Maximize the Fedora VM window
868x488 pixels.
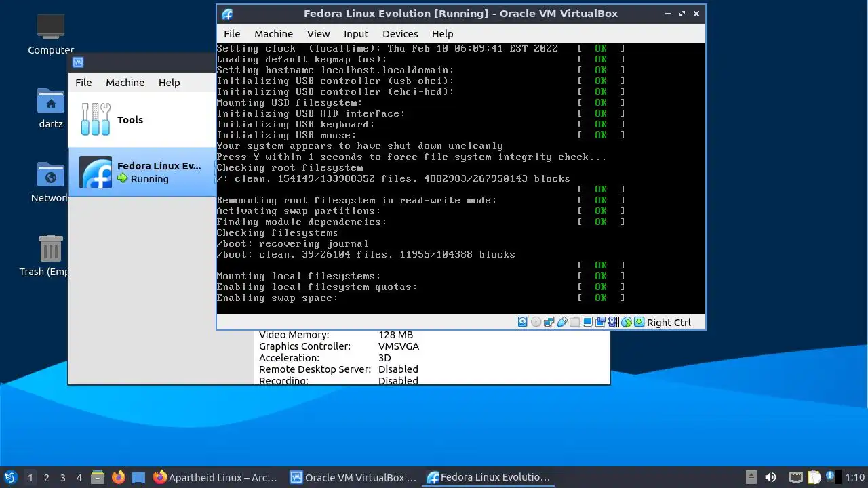tap(682, 14)
